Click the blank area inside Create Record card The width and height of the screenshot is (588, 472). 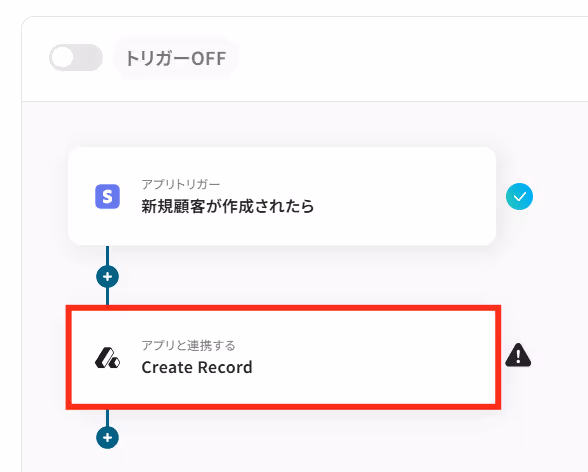point(375,357)
